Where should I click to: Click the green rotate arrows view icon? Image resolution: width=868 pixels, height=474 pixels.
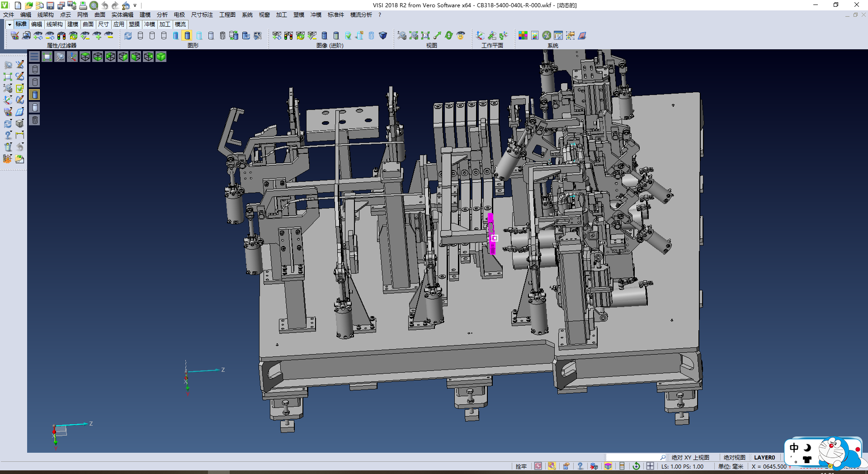[448, 36]
